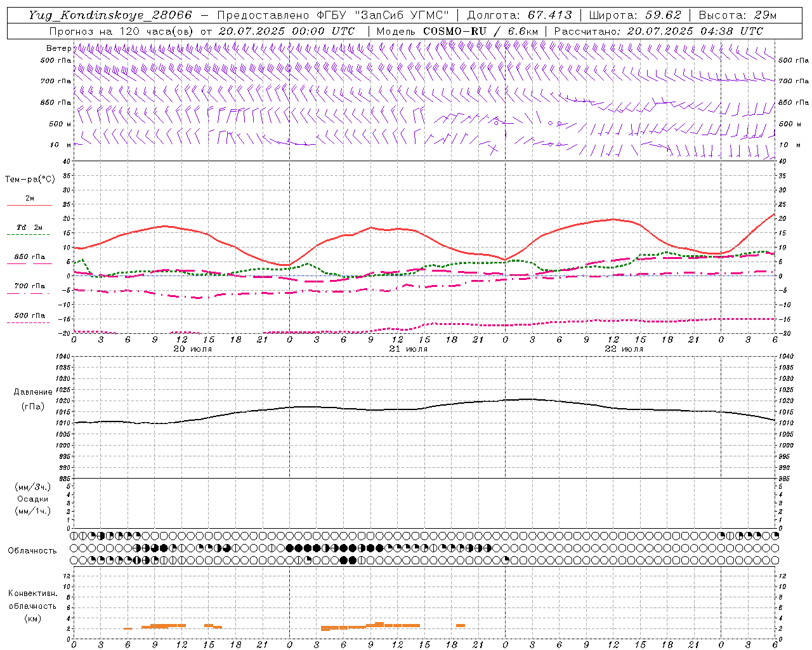The image size is (812, 650).
Task: Click the Рассчитано: 20.07.2025 04:38 UTC text
Action: 658,31
